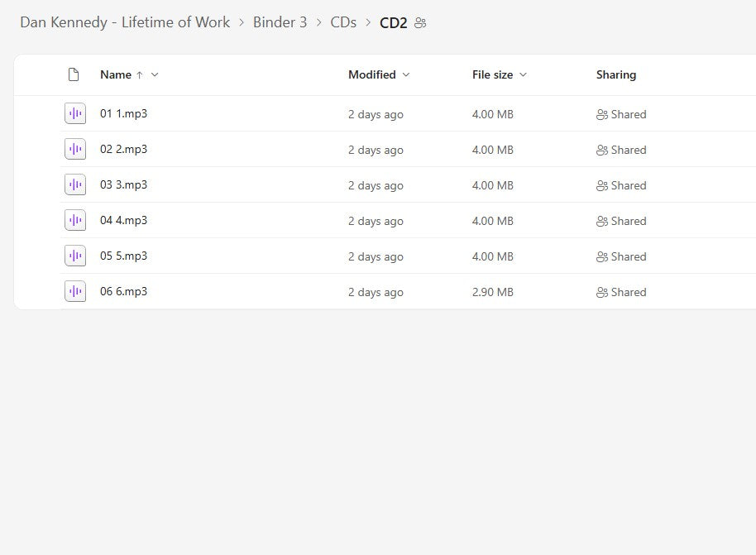
Task: Click the sharing icon in 02 2.mp3 row
Action: pos(601,151)
